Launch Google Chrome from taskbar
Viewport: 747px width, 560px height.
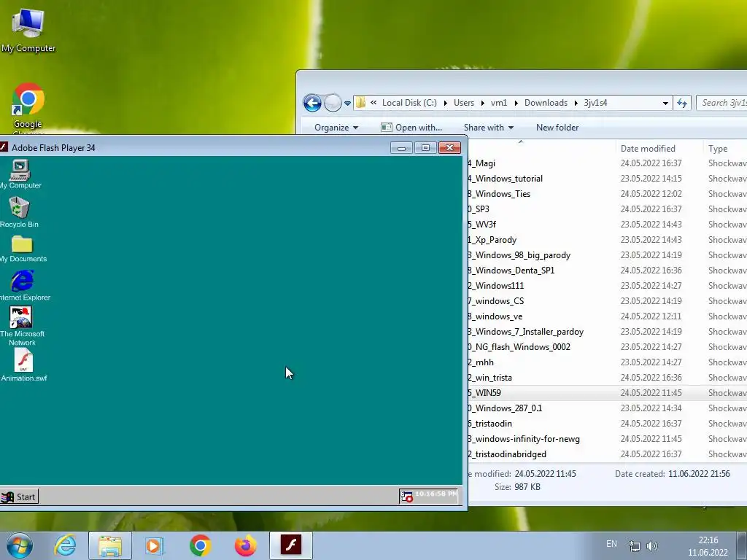coord(200,545)
